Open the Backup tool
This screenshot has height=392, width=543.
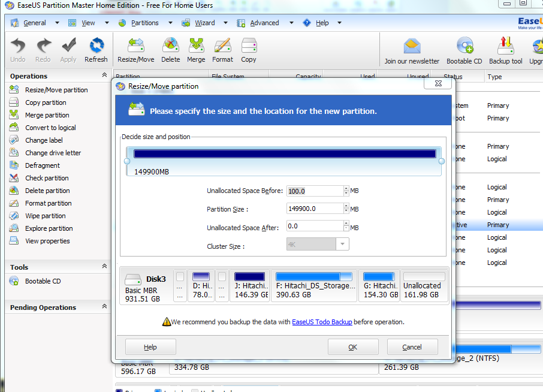pyautogui.click(x=506, y=52)
